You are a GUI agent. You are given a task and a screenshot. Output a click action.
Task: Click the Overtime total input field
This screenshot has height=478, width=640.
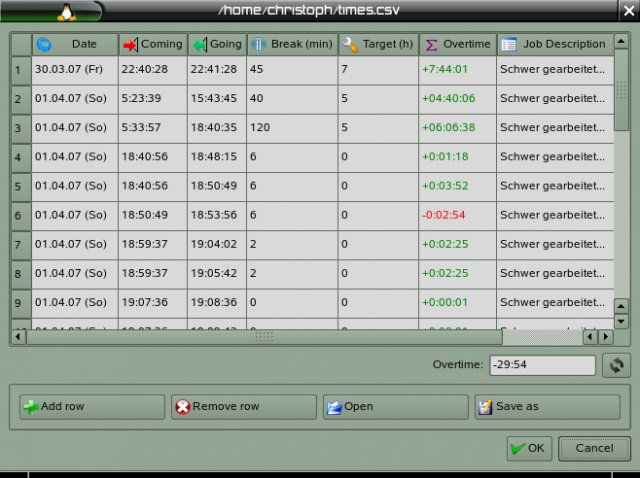542,366
